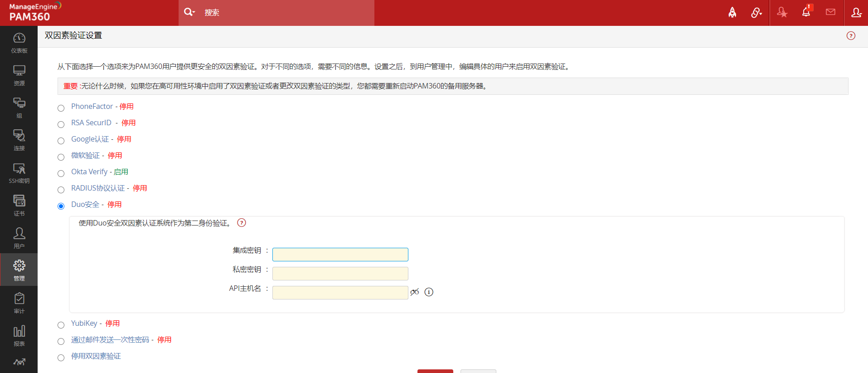Open the 连接 connections section
The height and width of the screenshot is (373, 868).
coord(19,140)
